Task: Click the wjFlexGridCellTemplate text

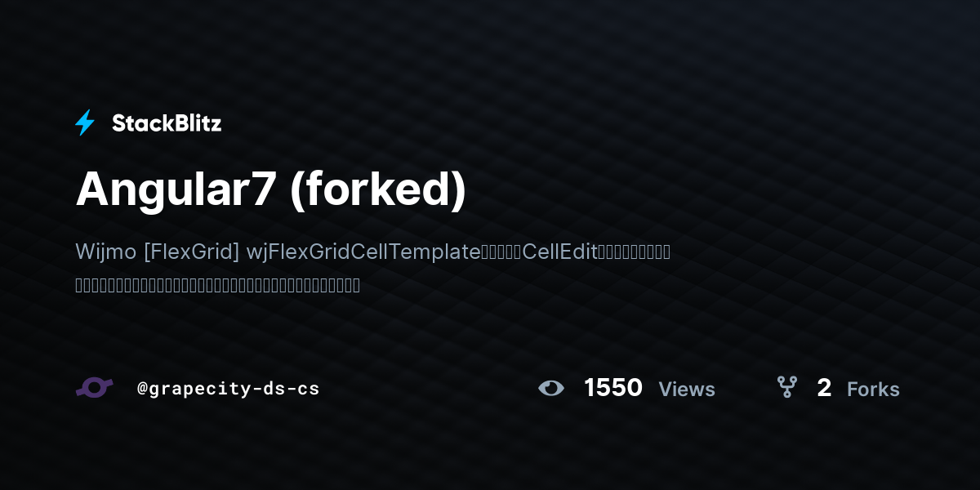Action: click(x=363, y=252)
